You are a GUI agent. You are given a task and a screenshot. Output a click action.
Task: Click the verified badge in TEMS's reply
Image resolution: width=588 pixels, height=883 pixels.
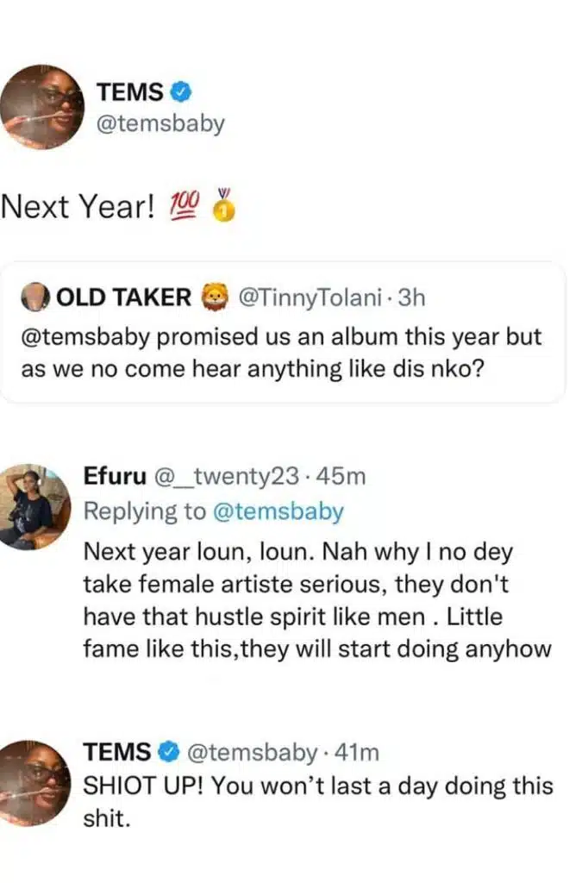tap(167, 753)
